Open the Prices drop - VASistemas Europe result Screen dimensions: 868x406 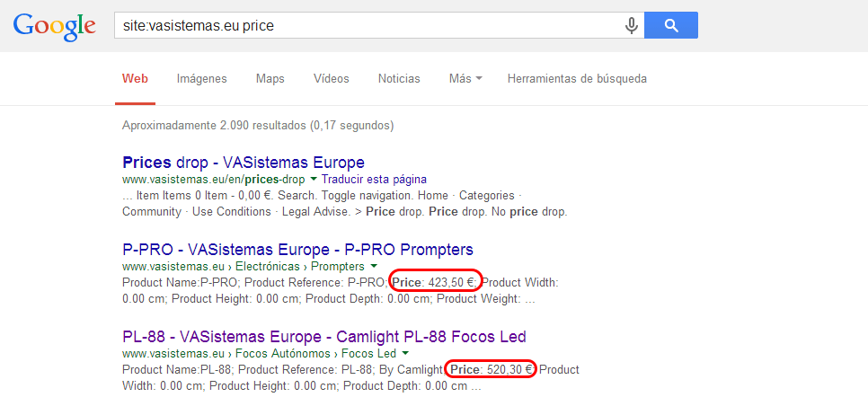click(244, 163)
